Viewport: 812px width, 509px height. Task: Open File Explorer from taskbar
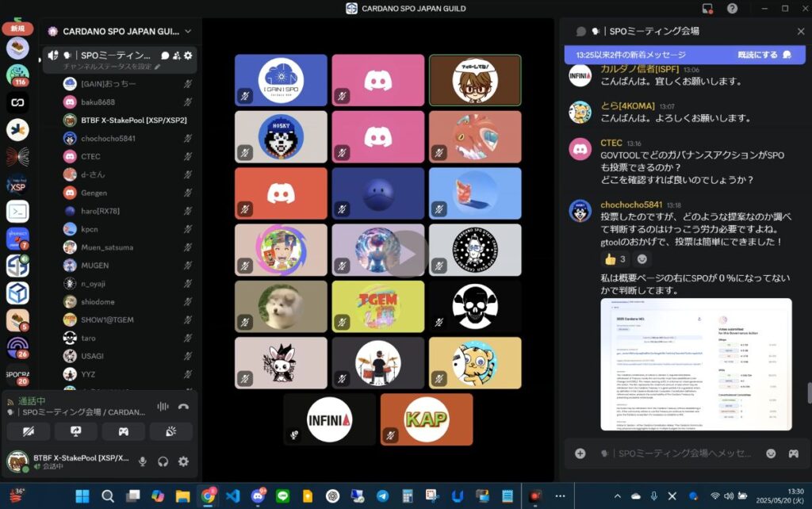pos(183,496)
